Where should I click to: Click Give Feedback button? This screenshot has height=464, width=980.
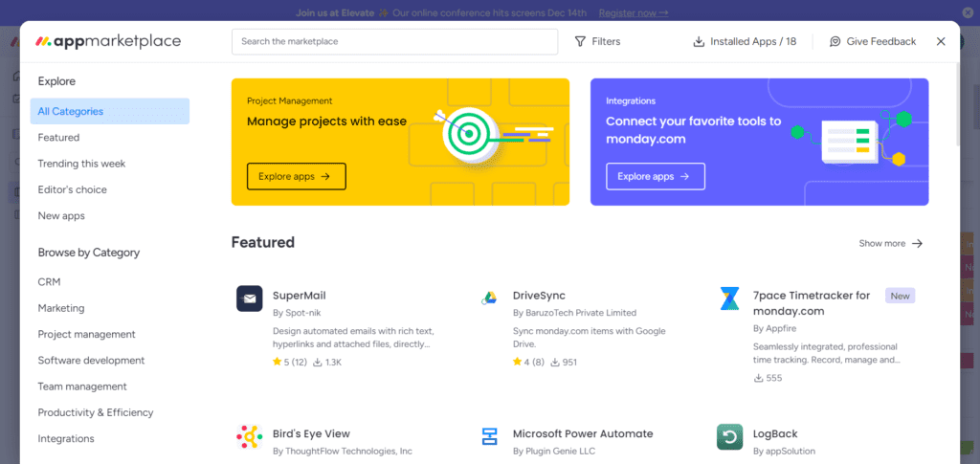pyautogui.click(x=873, y=42)
